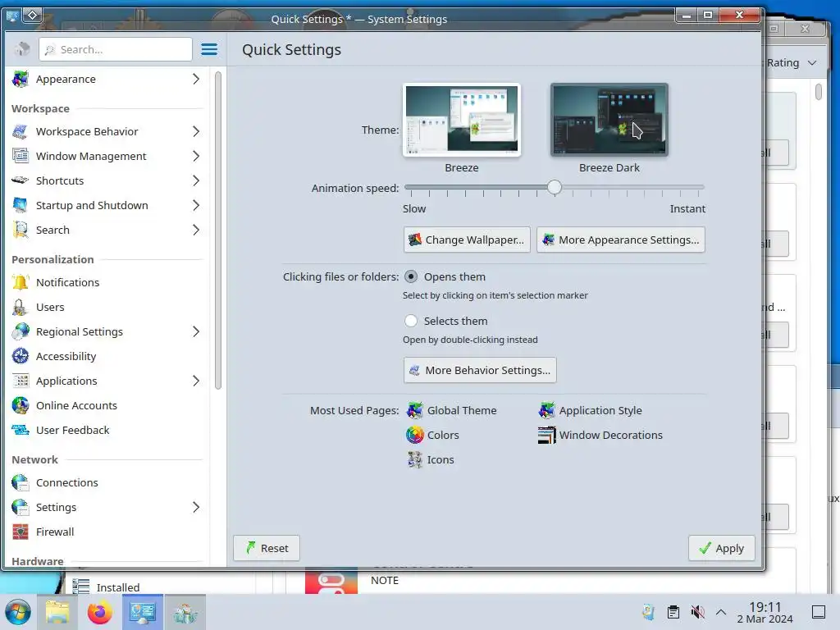Screen dimensions: 840x630
Task: Click the muted volume tray icon
Action: coord(697,612)
